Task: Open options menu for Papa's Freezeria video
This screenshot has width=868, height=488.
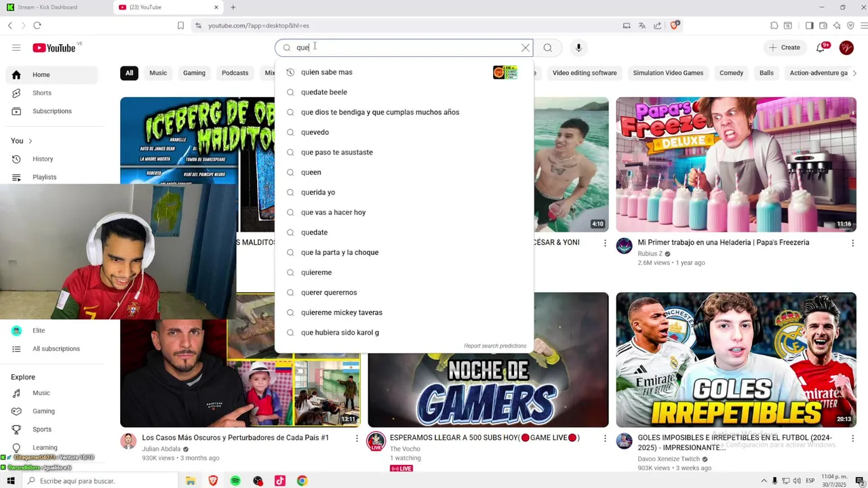Action: click(852, 243)
